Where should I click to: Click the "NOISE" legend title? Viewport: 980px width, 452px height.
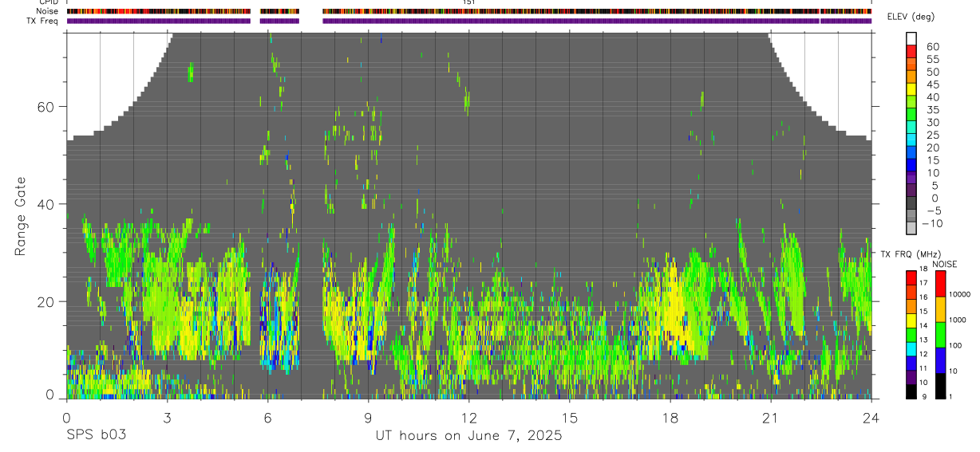click(944, 264)
